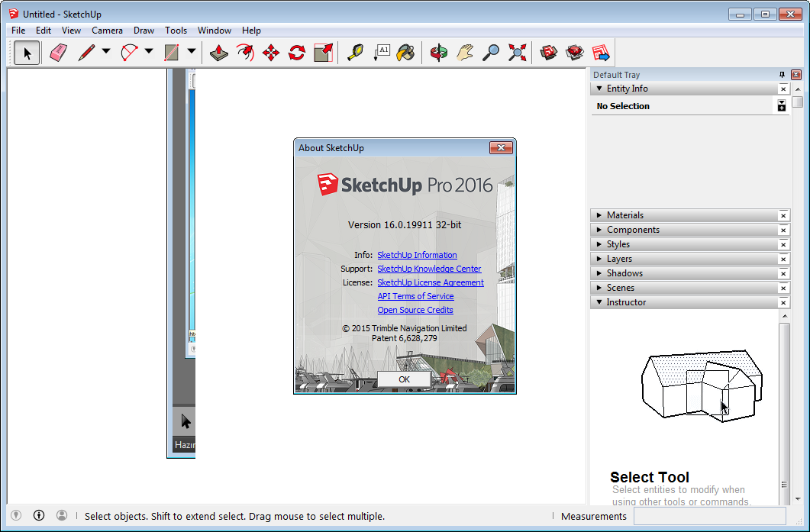Expand the Components panel
Image resolution: width=810 pixels, height=532 pixels.
point(599,229)
